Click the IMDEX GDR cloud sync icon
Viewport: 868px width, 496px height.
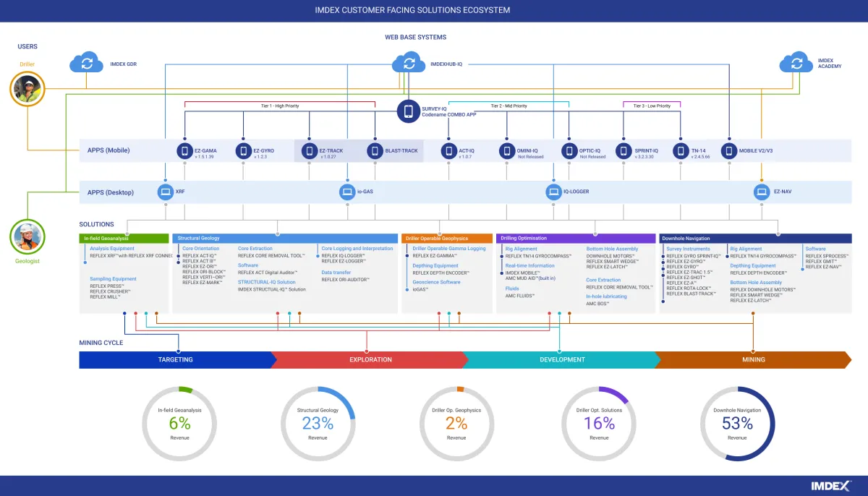[x=87, y=63]
